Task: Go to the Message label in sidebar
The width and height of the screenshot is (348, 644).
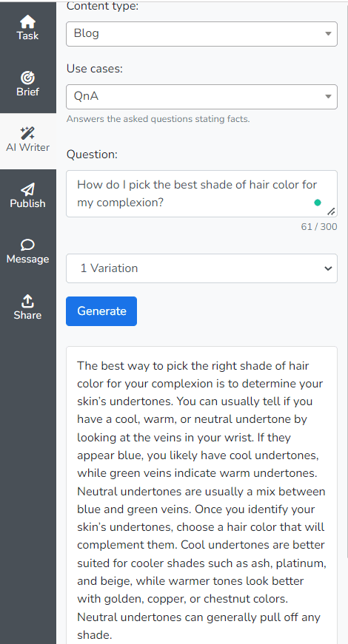Action: pos(27,260)
